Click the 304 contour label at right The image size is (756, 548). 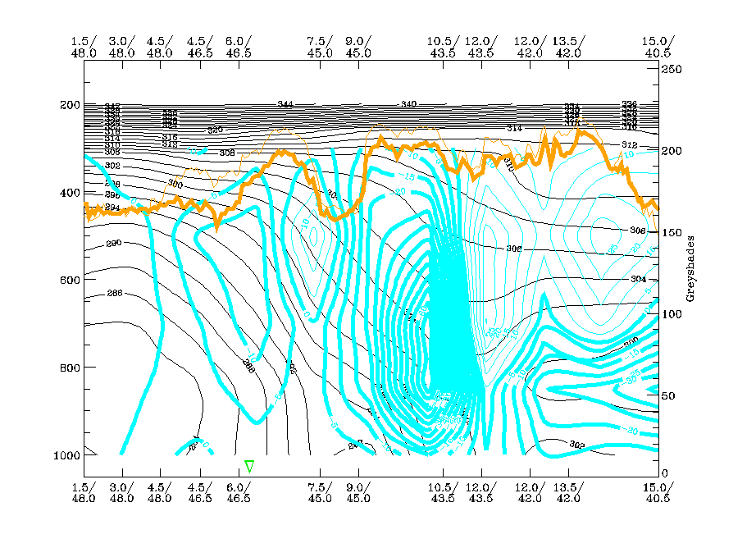pyautogui.click(x=637, y=280)
